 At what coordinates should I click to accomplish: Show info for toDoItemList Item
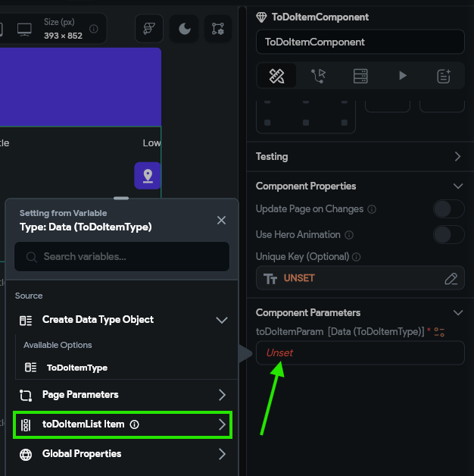coord(134,424)
